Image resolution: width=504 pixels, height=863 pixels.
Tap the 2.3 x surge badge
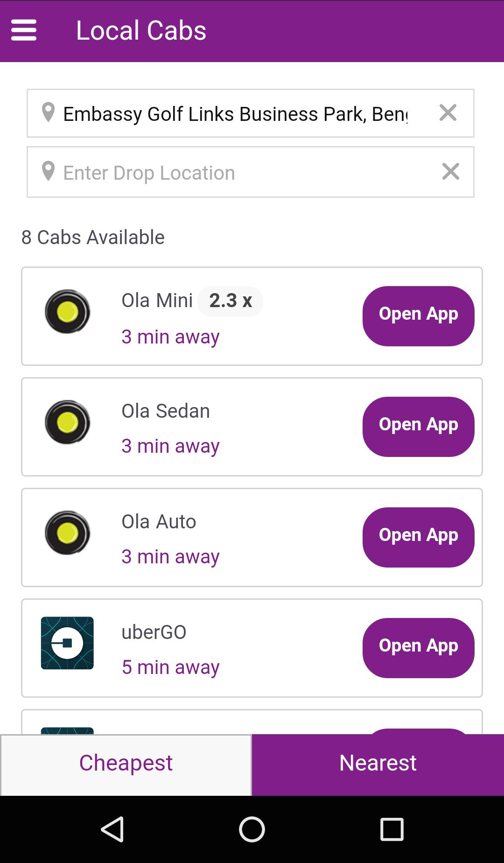pos(231,301)
